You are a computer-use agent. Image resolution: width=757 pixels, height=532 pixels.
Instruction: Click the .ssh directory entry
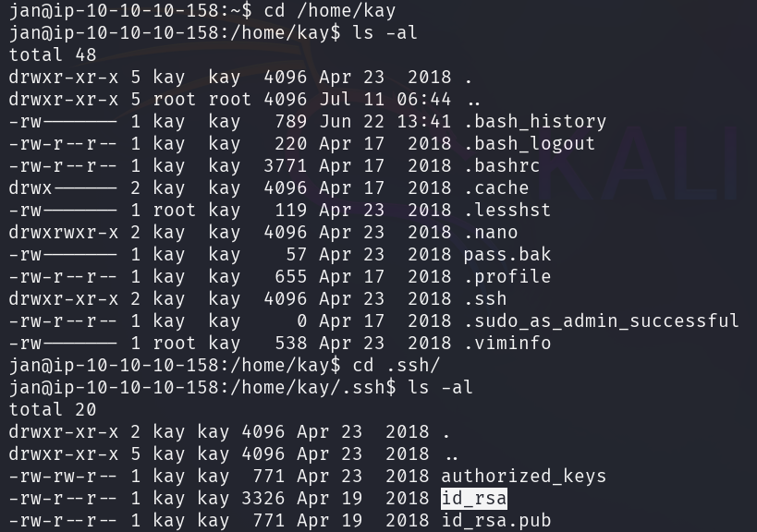[x=485, y=298]
